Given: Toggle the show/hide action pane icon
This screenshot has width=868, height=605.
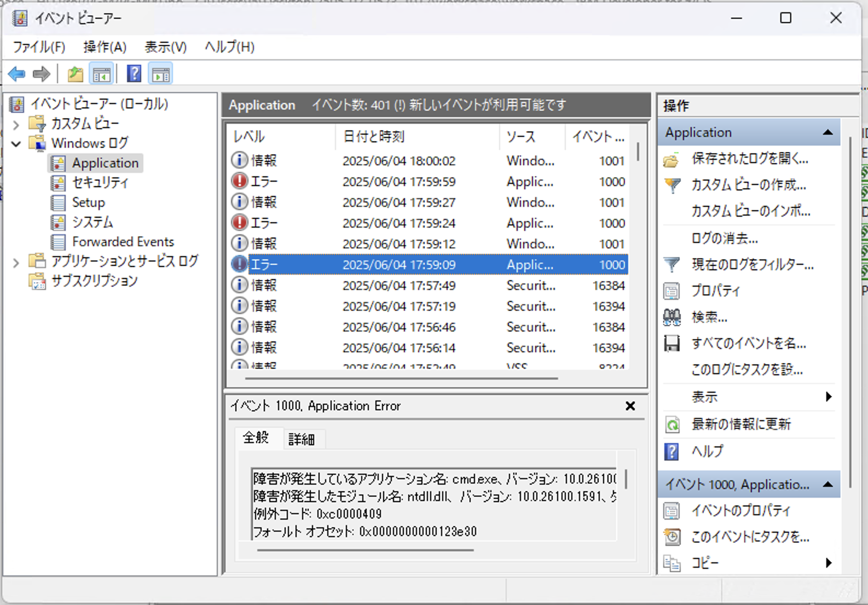Looking at the screenshot, I should pos(161,74).
